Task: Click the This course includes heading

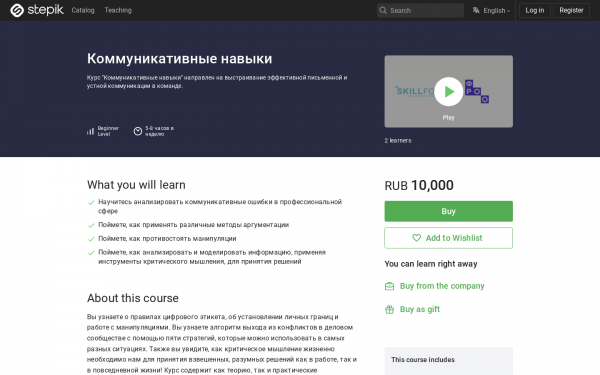Action: 423,360
